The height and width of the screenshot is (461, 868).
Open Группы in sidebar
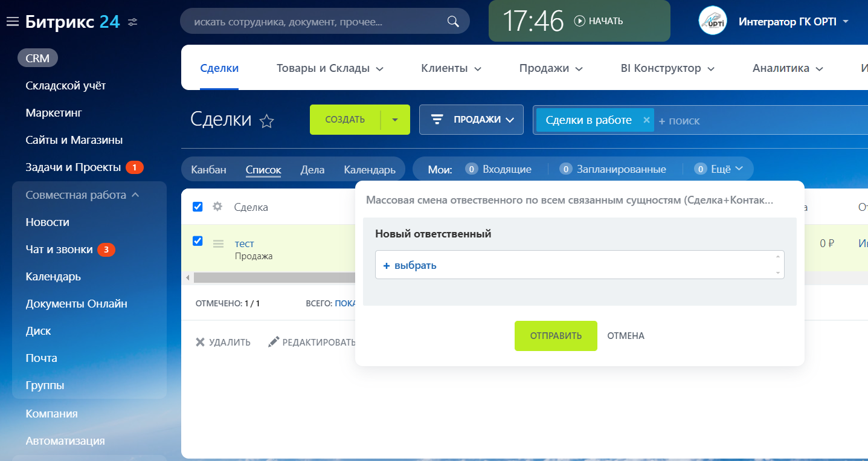[45, 385]
